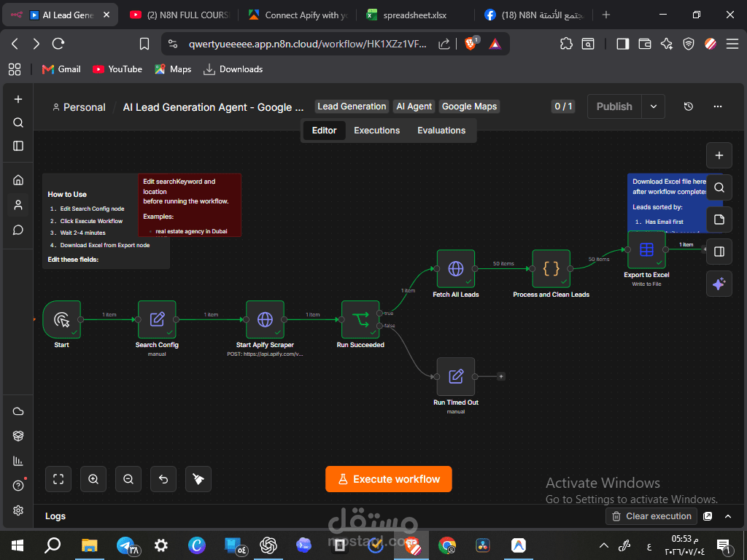
Task: Click the zoom to fit canvas icon
Action: point(58,479)
